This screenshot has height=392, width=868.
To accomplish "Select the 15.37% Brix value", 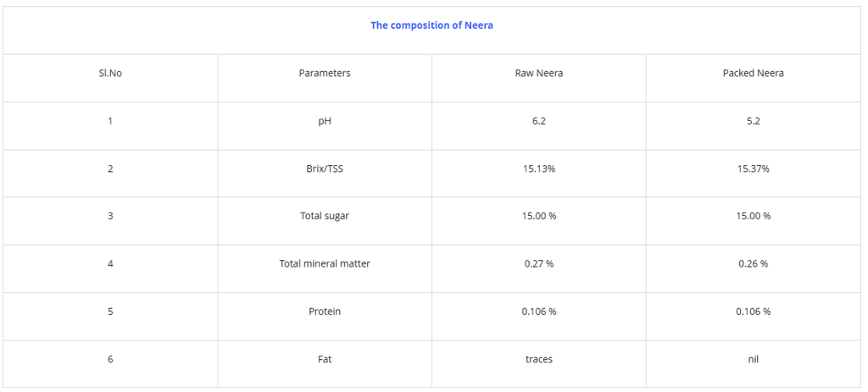I will pos(753,168).
